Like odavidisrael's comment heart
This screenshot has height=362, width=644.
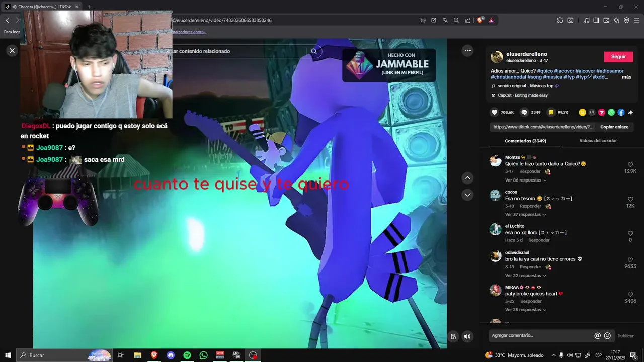tap(630, 260)
